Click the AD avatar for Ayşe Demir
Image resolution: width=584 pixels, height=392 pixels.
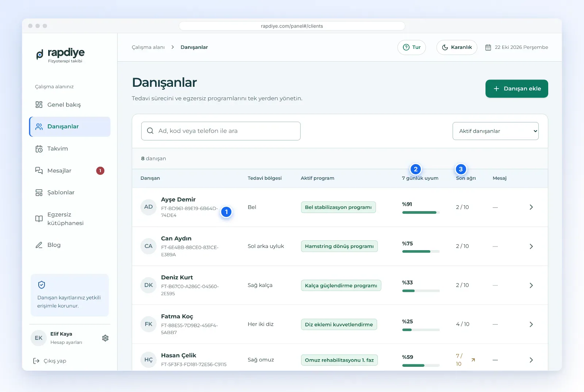click(x=149, y=207)
